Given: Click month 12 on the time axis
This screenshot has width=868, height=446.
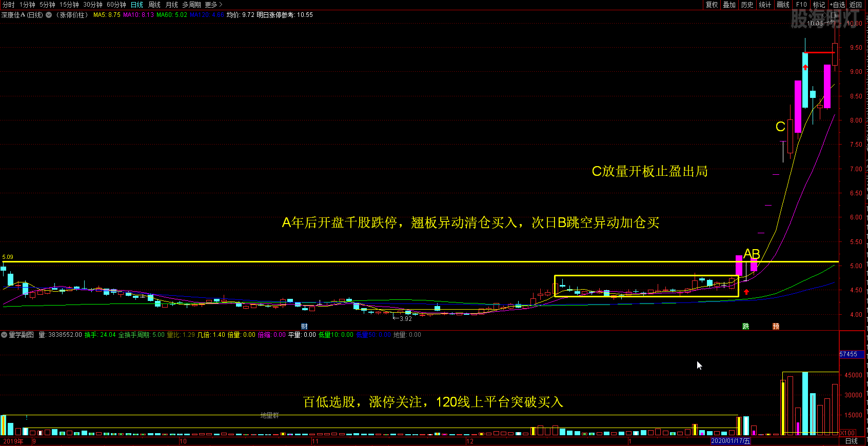Looking at the screenshot, I should (470, 441).
